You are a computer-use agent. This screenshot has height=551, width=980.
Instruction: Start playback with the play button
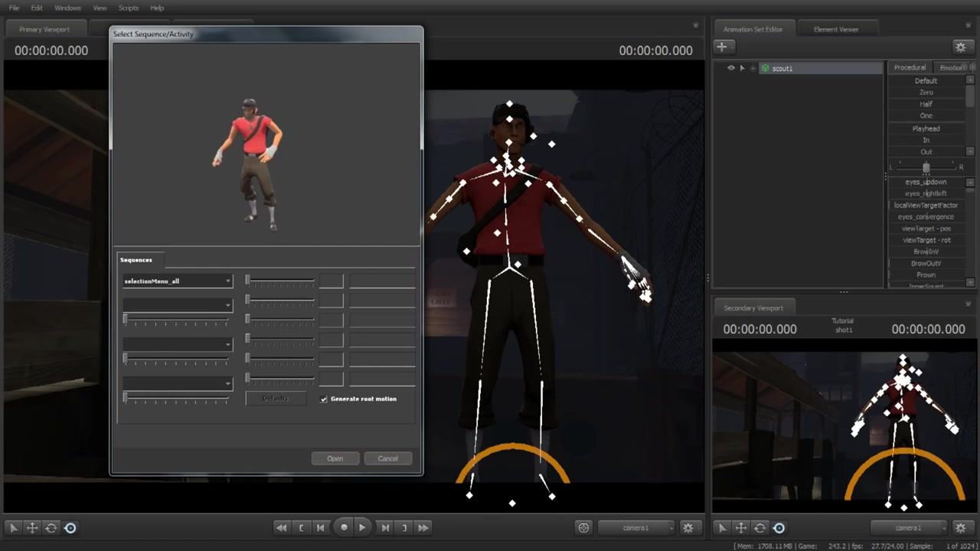pos(362,527)
